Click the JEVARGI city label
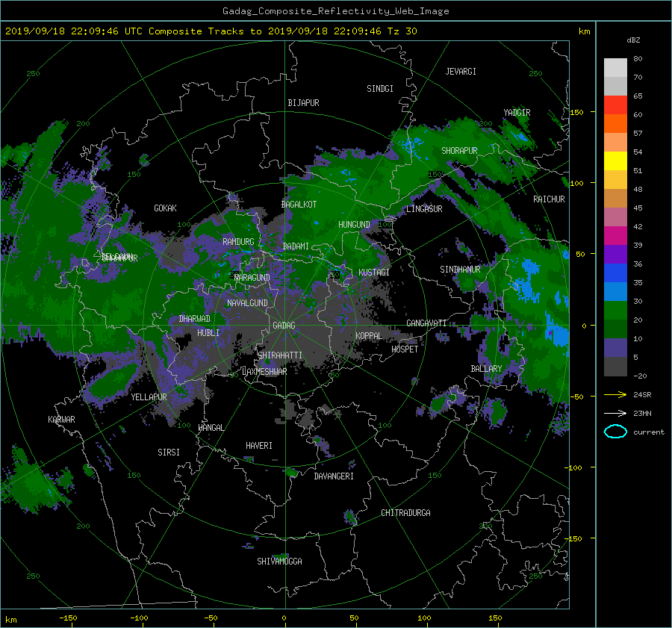Screen dimensions: 672x628 pos(461,72)
